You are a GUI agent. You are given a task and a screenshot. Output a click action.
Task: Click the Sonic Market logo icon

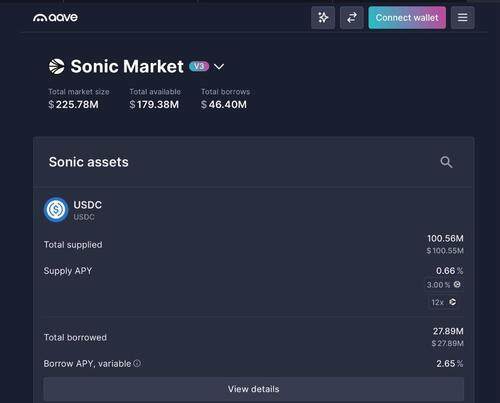tap(57, 66)
